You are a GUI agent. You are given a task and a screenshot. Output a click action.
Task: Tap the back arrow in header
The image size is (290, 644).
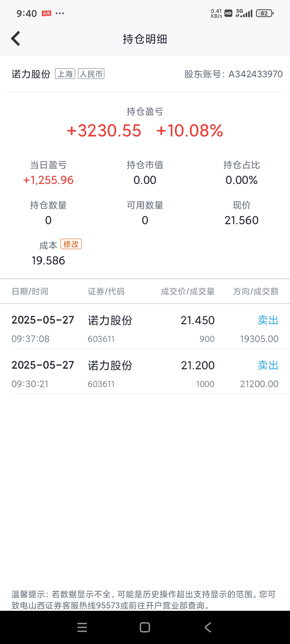[x=16, y=38]
